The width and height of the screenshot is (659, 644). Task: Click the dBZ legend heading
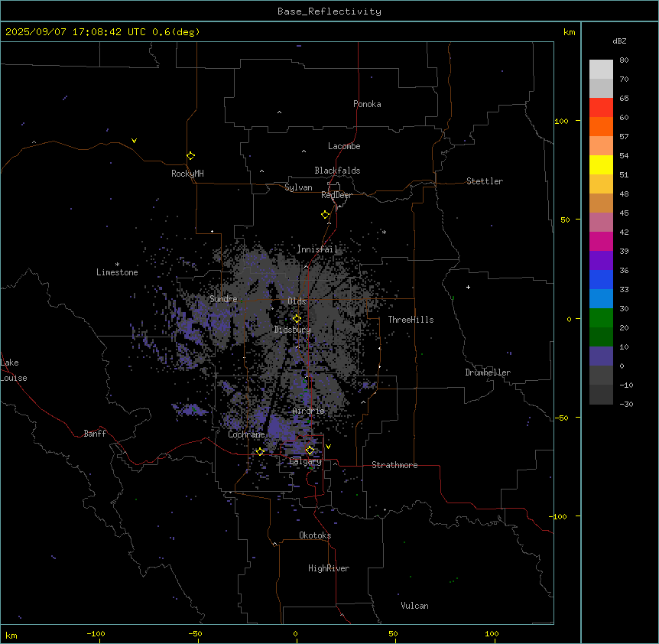point(619,41)
